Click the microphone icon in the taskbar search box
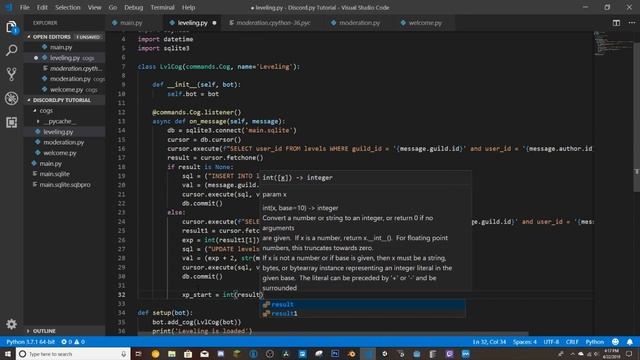640x360 pixels. [123, 354]
